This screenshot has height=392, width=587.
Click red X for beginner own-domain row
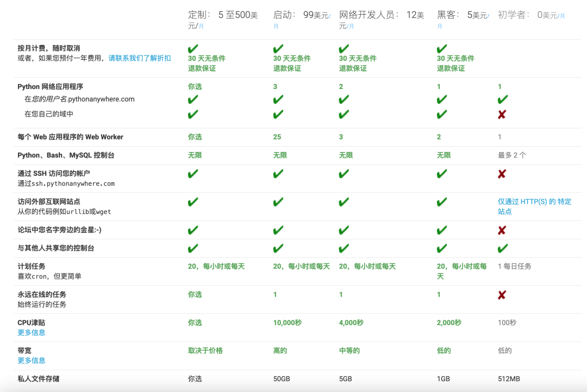tap(502, 115)
